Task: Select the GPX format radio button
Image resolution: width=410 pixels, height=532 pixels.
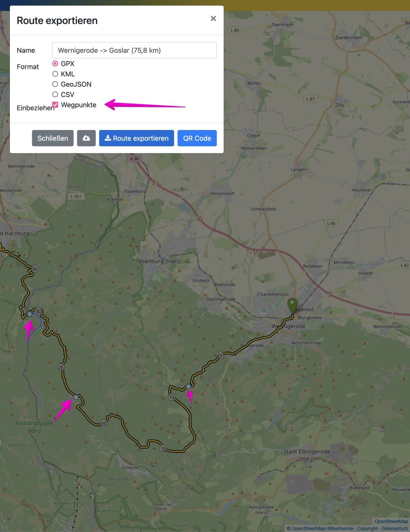Action: (x=55, y=64)
